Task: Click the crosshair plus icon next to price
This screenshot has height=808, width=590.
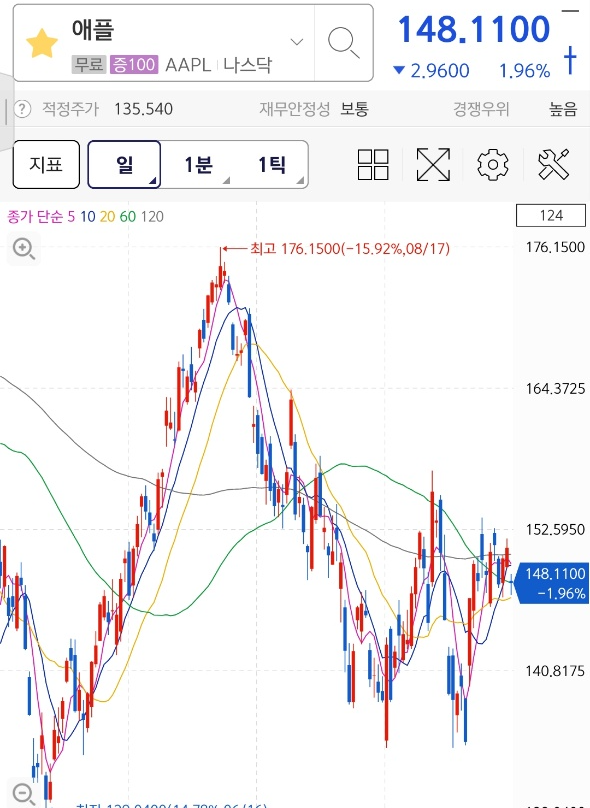Action: coord(569,60)
